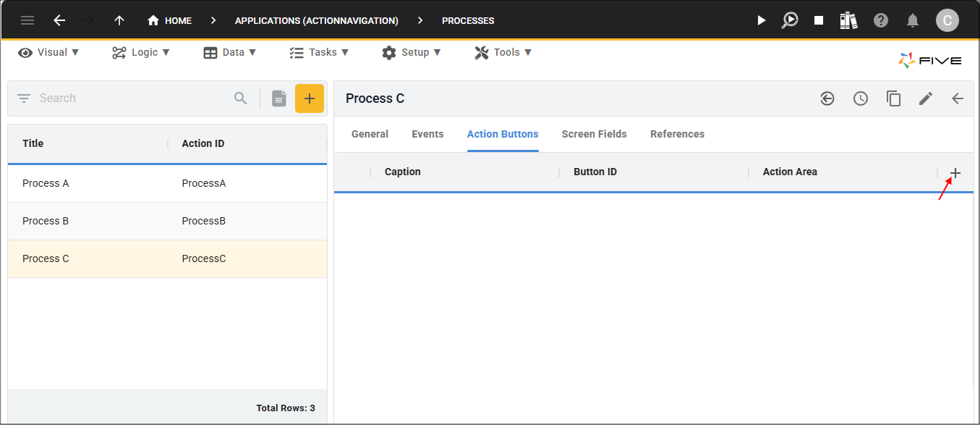Open the inspect/debug run icon
The height and width of the screenshot is (425, 980).
790,20
